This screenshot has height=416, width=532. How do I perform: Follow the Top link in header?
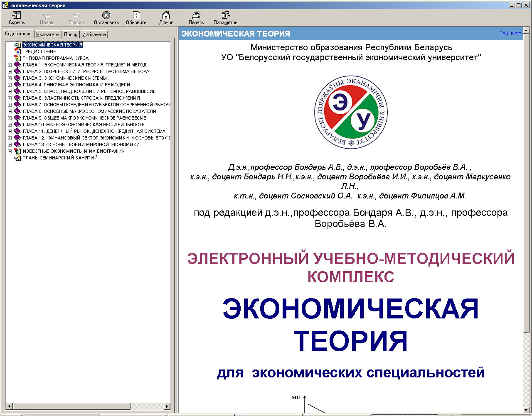[x=504, y=34]
